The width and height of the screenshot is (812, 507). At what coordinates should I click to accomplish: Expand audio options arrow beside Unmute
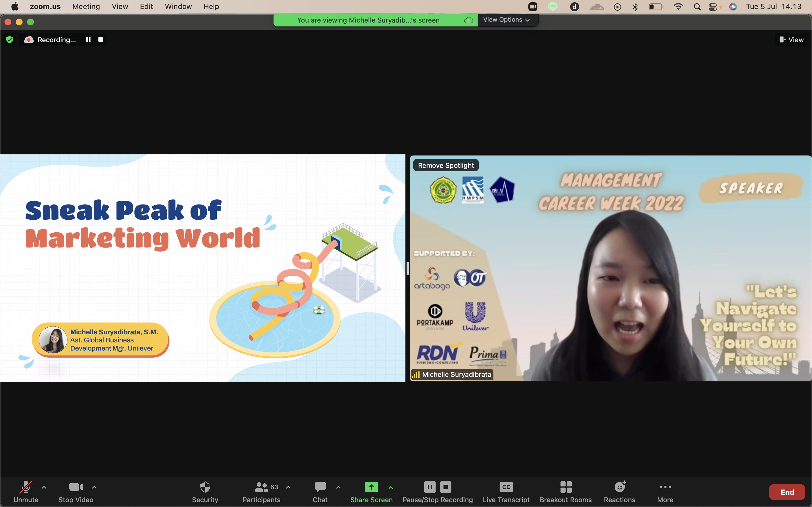pos(44,487)
